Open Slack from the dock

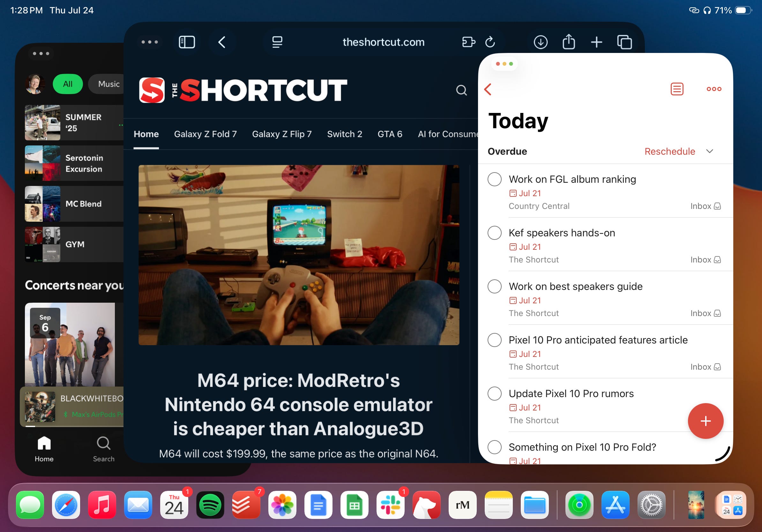click(390, 505)
